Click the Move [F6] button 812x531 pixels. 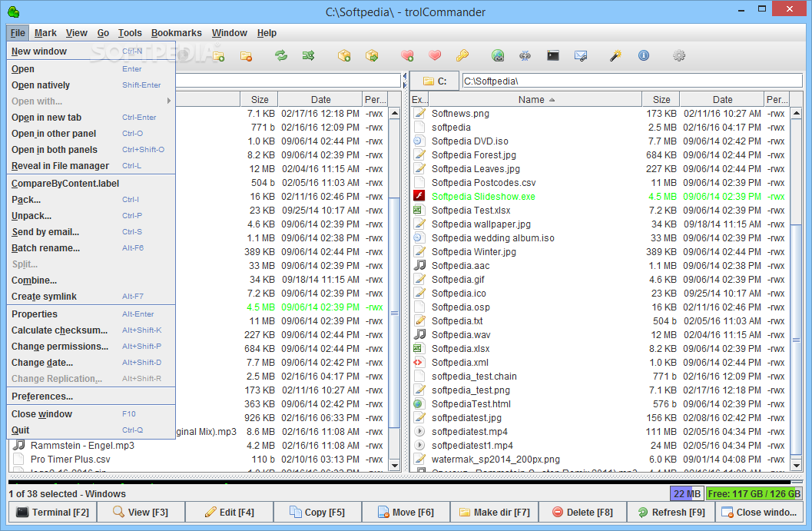(x=406, y=512)
